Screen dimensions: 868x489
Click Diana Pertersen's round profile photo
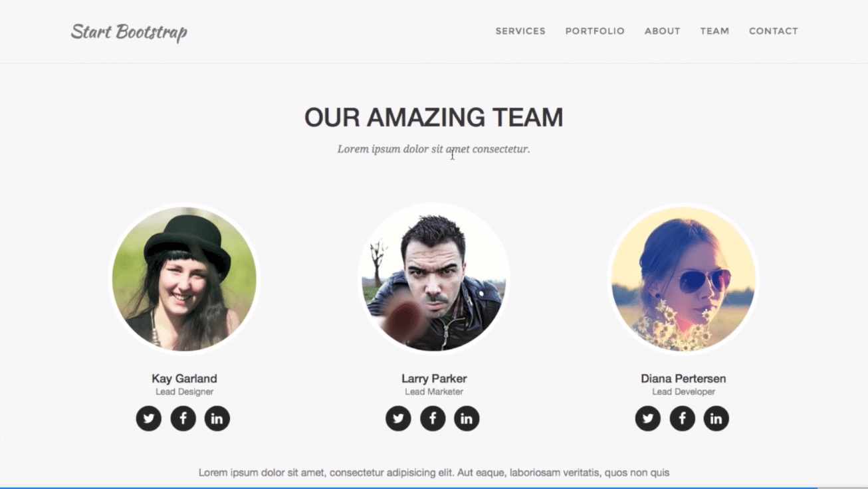[683, 278]
